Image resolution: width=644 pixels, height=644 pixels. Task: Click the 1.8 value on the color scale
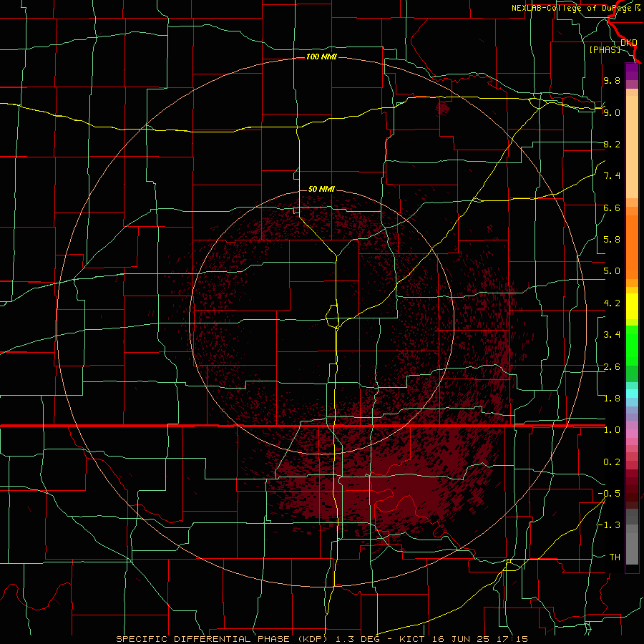612,399
